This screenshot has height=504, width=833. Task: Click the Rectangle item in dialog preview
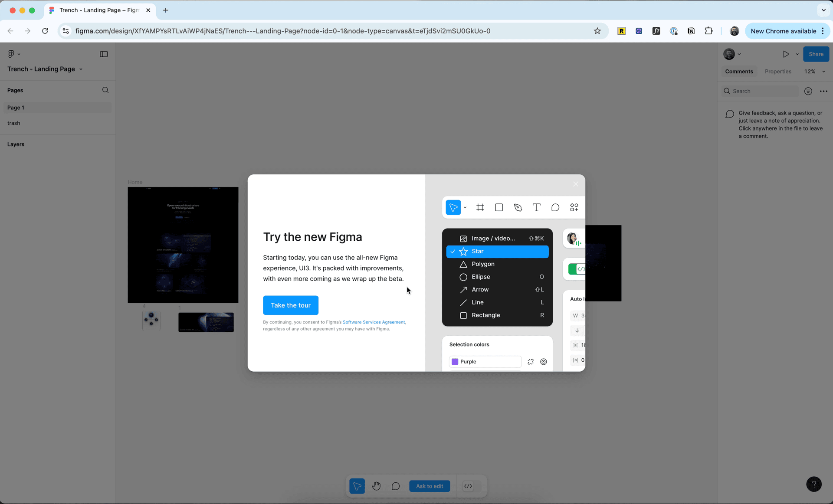point(497,315)
